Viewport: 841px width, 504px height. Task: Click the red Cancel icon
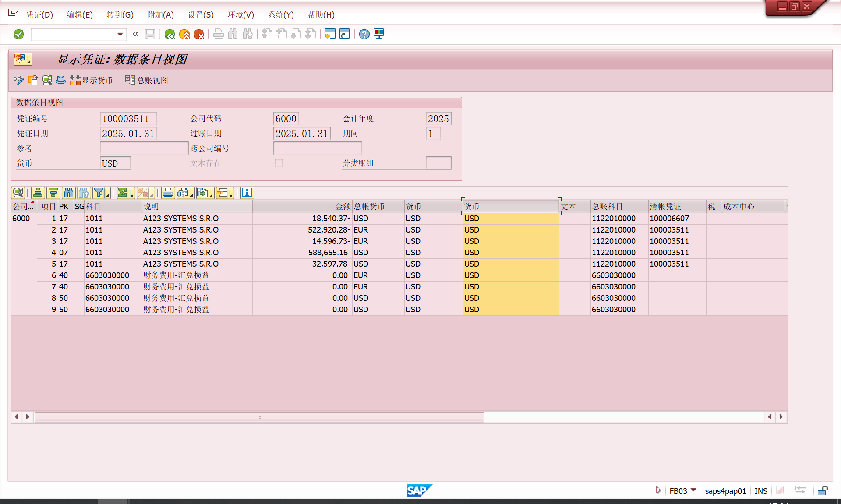pyautogui.click(x=199, y=34)
